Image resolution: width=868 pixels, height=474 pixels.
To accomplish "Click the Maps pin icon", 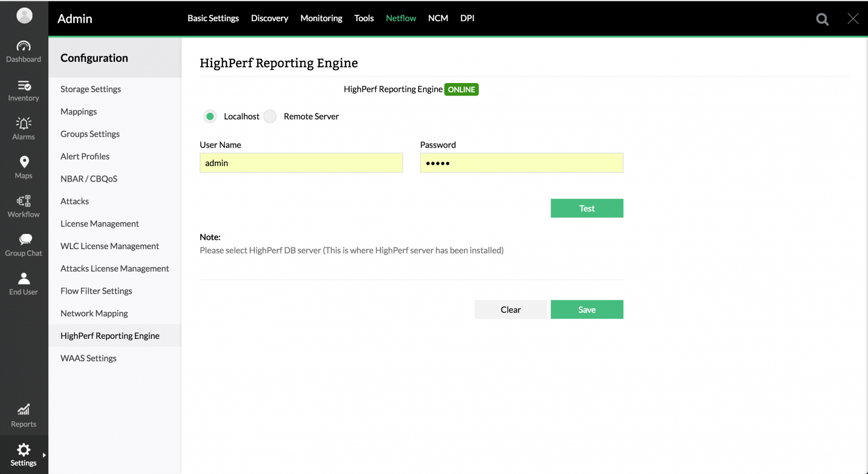I will (x=24, y=162).
